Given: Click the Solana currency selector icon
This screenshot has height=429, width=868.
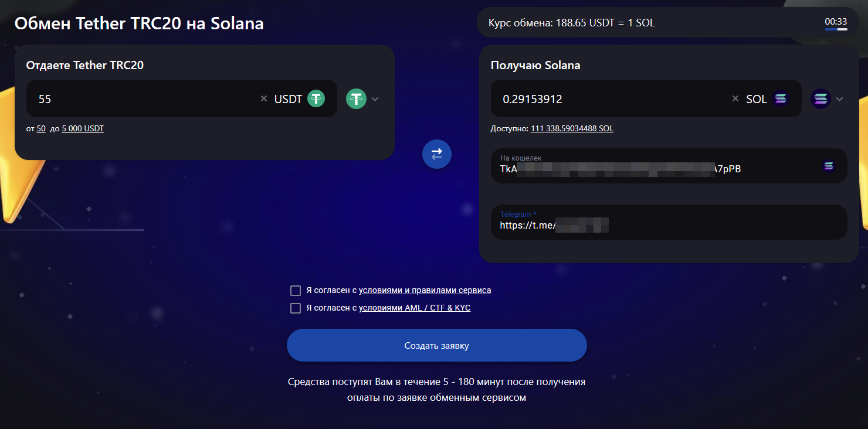Looking at the screenshot, I should tap(820, 98).
